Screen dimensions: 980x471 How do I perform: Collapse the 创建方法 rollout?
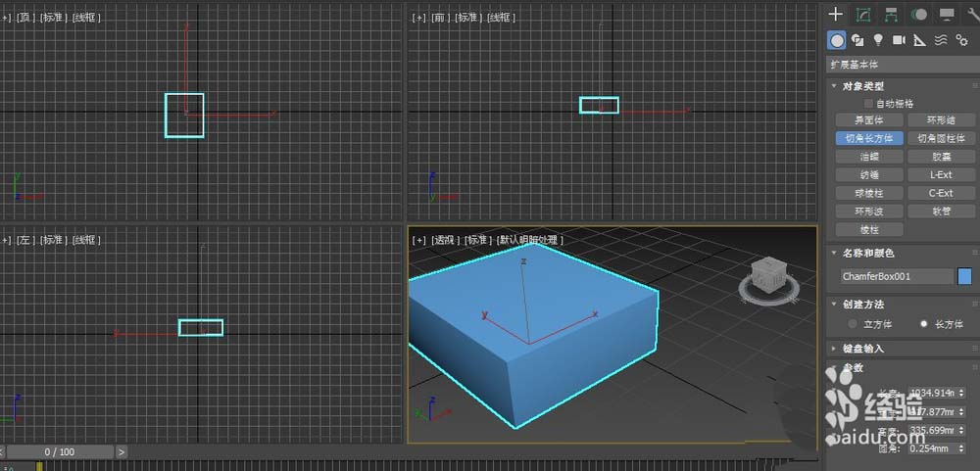coord(863,305)
